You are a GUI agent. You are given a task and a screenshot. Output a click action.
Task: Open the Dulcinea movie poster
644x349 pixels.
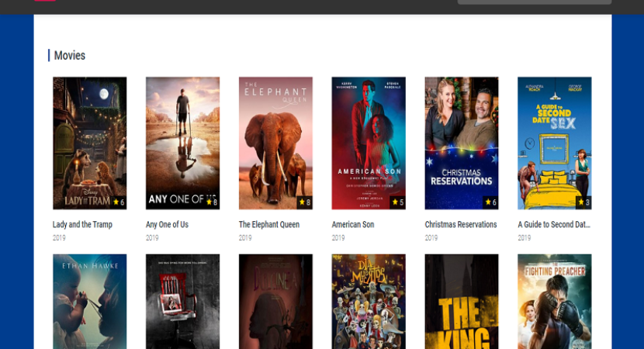(x=275, y=302)
